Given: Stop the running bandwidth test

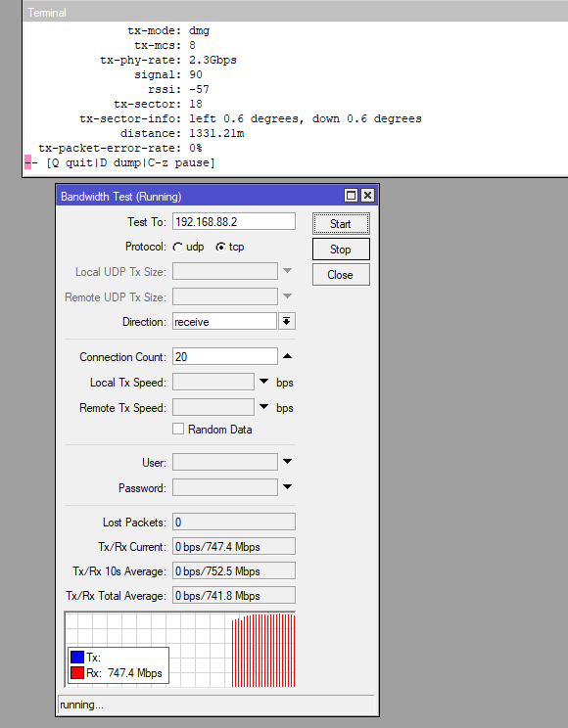Looking at the screenshot, I should [x=341, y=250].
